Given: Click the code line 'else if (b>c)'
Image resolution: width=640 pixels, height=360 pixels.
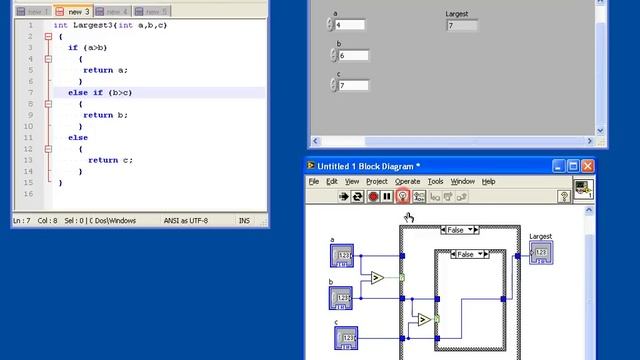Looking at the screenshot, I should 100,93.
